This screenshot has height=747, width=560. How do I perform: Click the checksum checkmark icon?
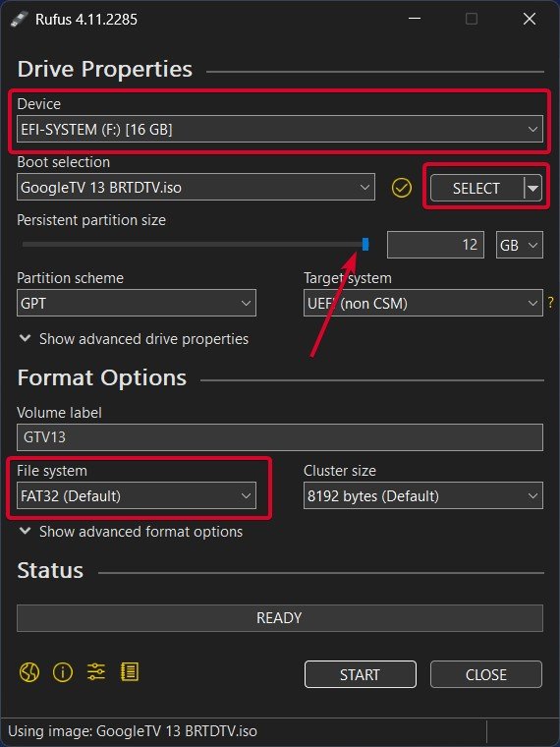tap(402, 188)
